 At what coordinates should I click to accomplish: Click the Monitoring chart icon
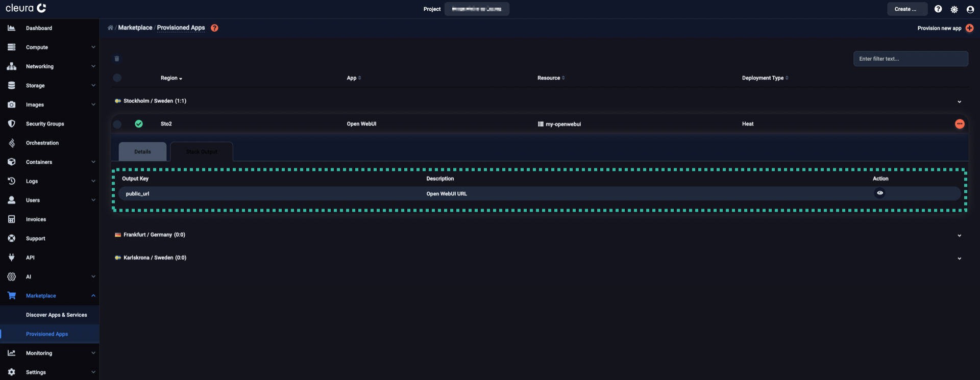coord(11,353)
